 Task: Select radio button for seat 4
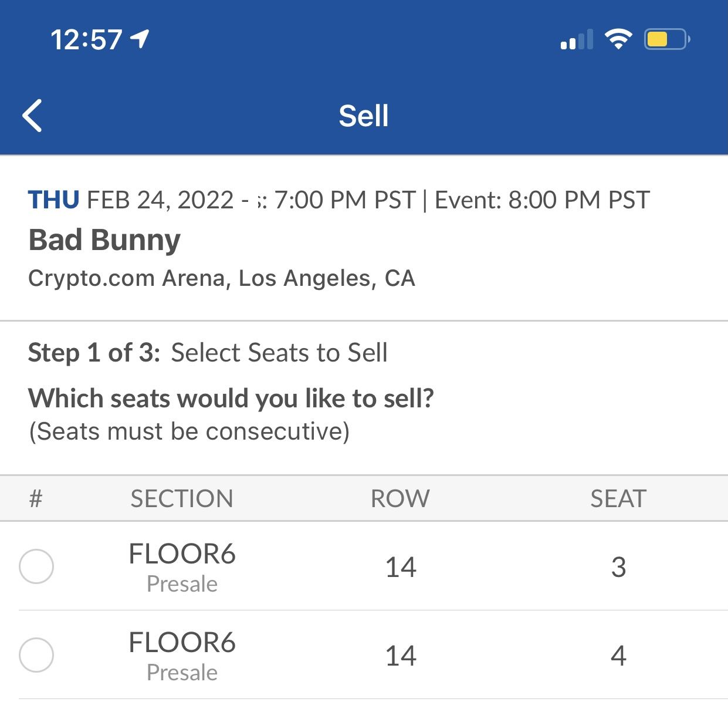[x=36, y=654]
